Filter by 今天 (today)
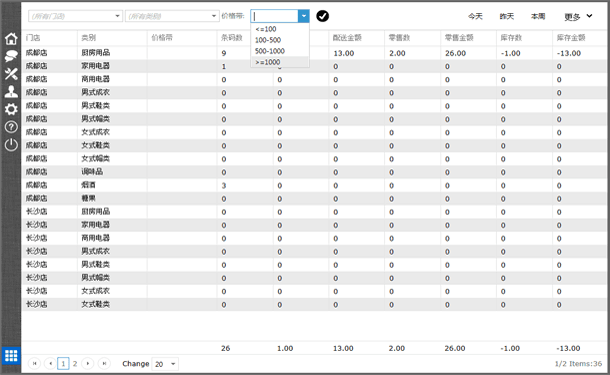Image resolution: width=610 pixels, height=375 pixels. 475,16
